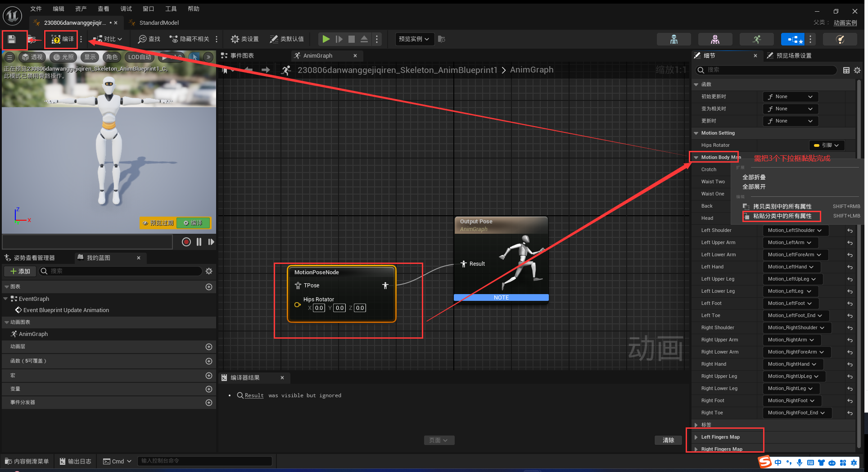Screen dimensions: 868x472
Task: Click the 清除 clear button
Action: tap(668, 440)
